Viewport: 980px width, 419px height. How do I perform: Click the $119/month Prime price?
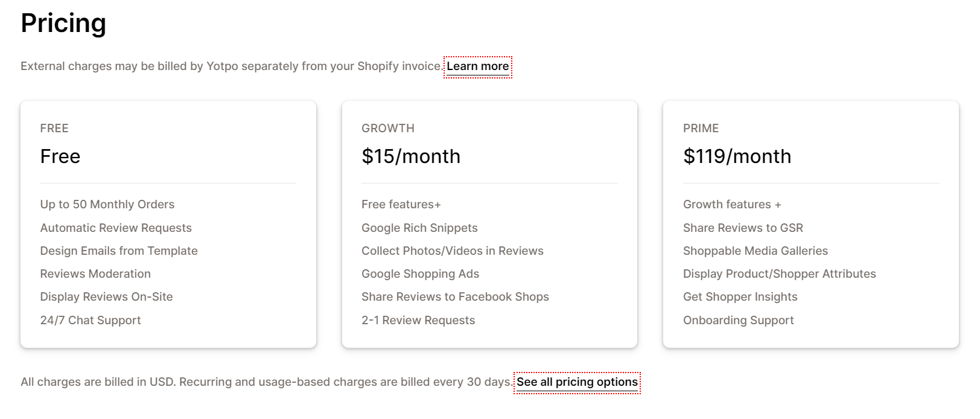click(x=737, y=156)
